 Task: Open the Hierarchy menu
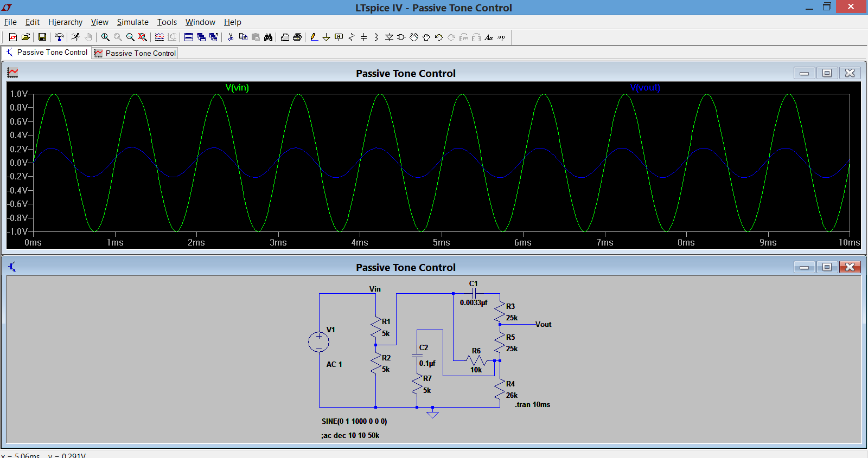point(65,22)
